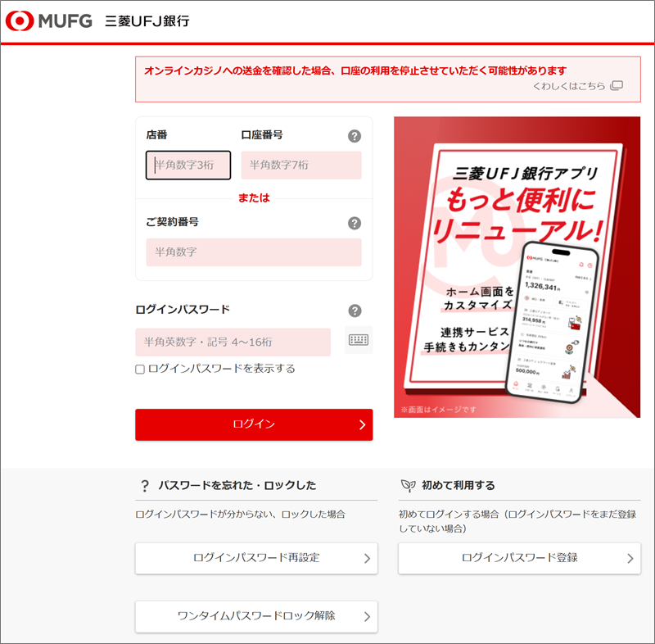
Task: Click chevron on ログインパスワード再設定 button
Action: 367,559
